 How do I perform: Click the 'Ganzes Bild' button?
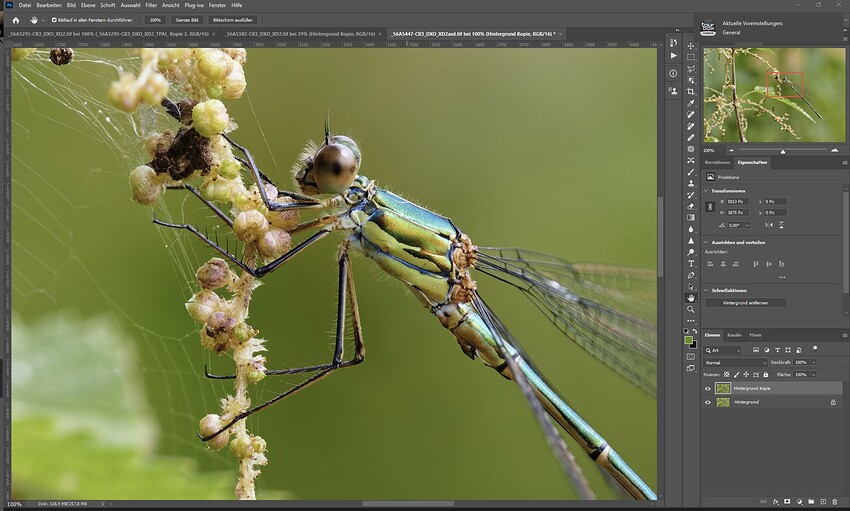187,20
